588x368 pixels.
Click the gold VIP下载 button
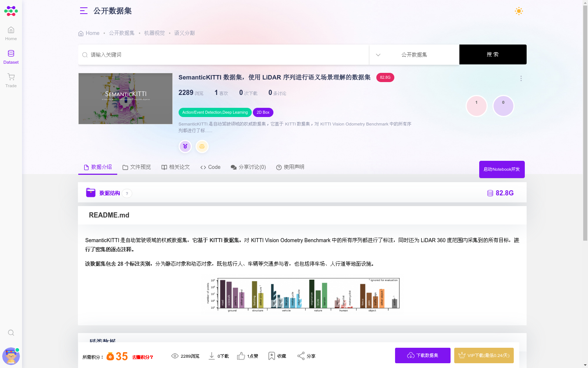coord(484,355)
